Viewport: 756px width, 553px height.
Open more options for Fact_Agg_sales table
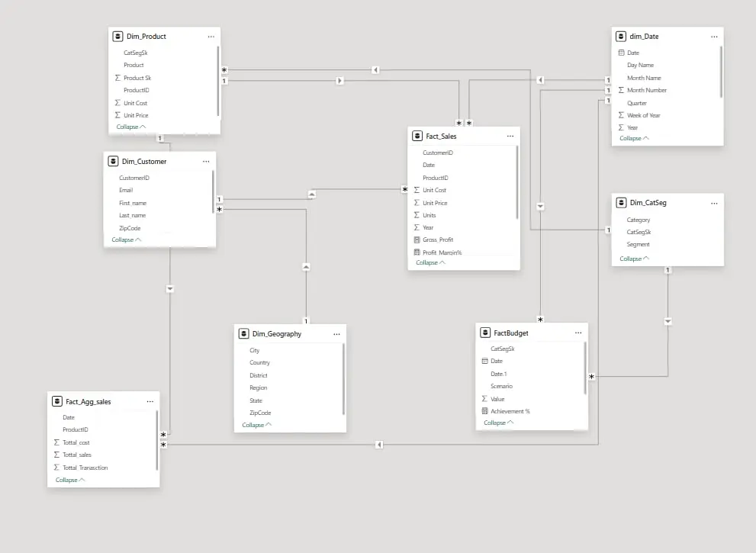[150, 401]
